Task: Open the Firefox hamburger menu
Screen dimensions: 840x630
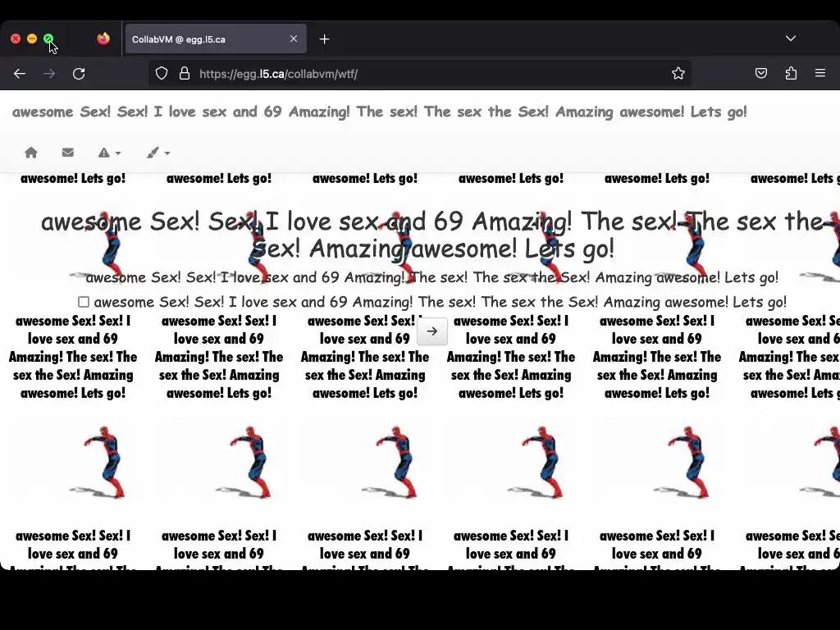Action: (x=820, y=73)
